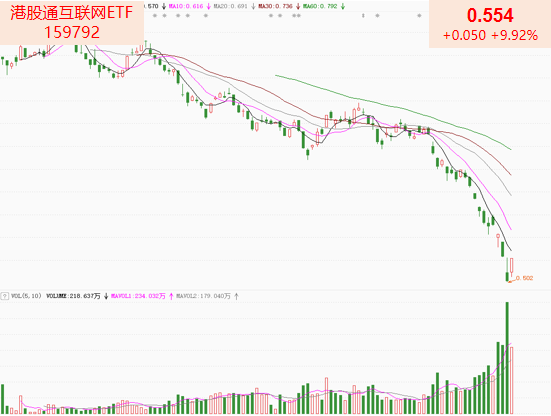Click the MA20:0.691 moving average label
The height and width of the screenshot is (416, 551).
(x=231, y=6)
